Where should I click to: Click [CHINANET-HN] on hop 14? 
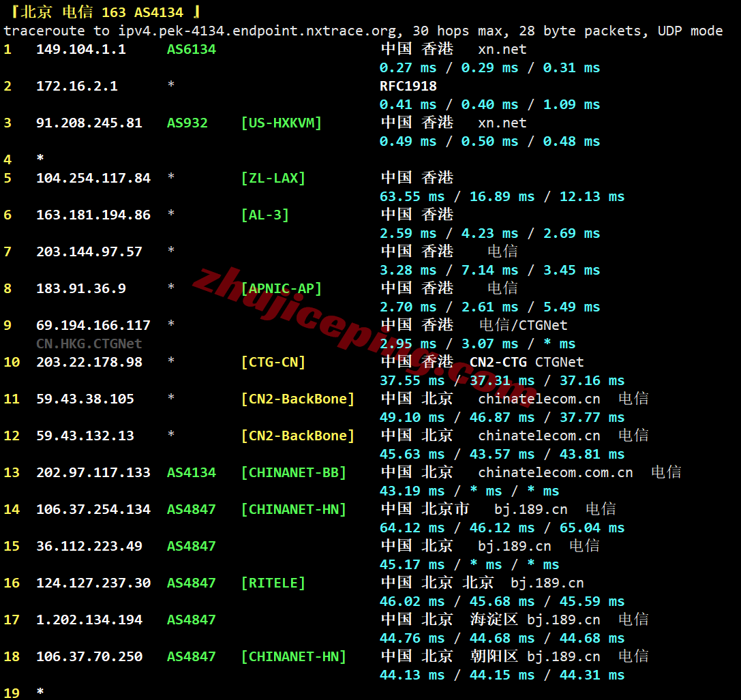pyautogui.click(x=294, y=510)
